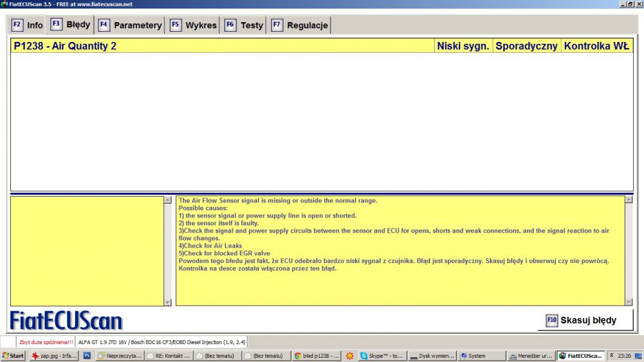Click inside the fault description text area
This screenshot has height=362, width=644.
(401, 251)
